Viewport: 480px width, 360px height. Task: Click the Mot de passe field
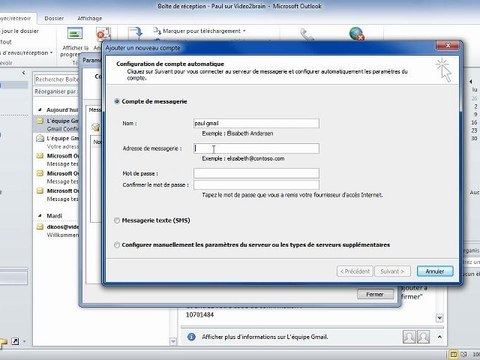[256, 173]
